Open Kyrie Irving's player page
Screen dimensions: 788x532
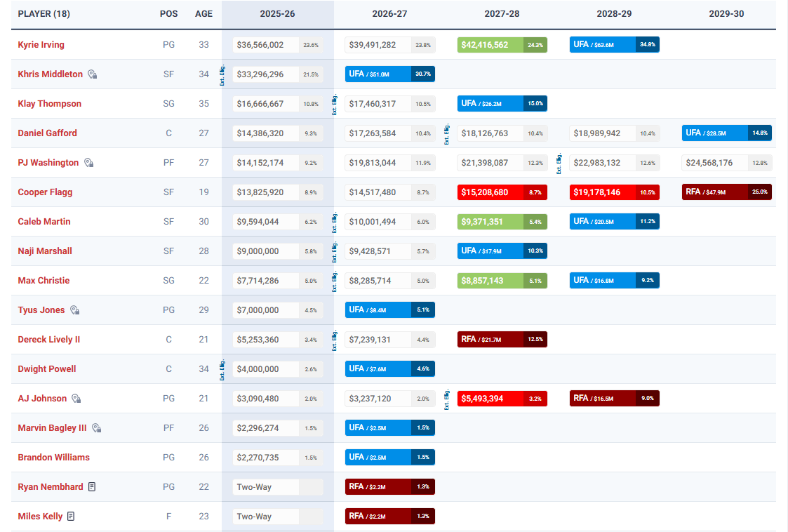pyautogui.click(x=41, y=45)
